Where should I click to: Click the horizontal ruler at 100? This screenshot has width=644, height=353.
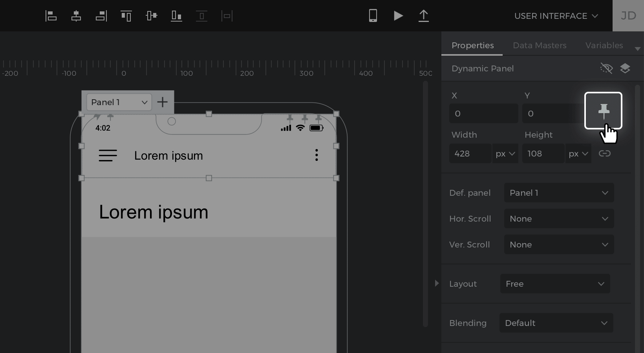click(187, 73)
